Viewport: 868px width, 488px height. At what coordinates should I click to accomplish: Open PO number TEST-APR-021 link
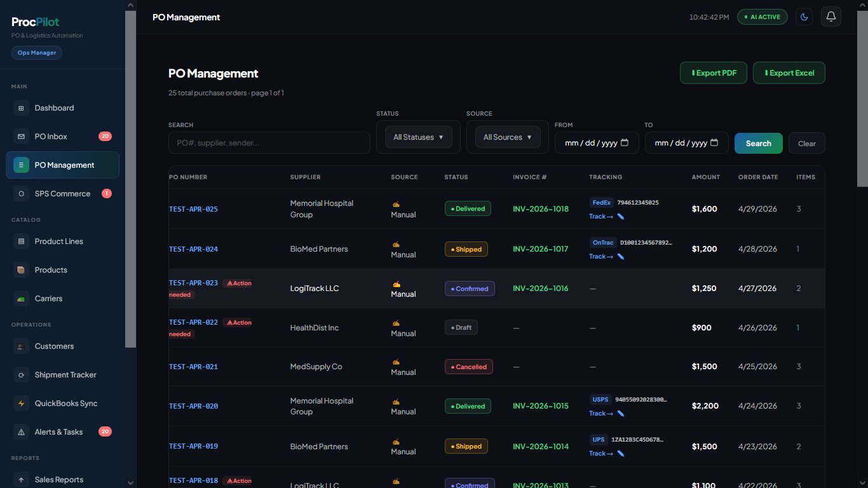pyautogui.click(x=193, y=367)
